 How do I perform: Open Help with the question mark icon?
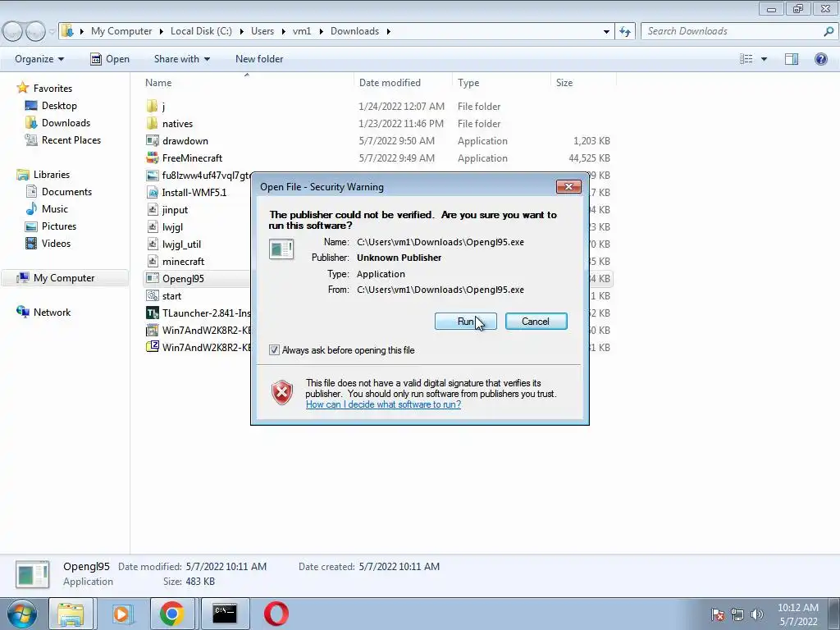820,59
